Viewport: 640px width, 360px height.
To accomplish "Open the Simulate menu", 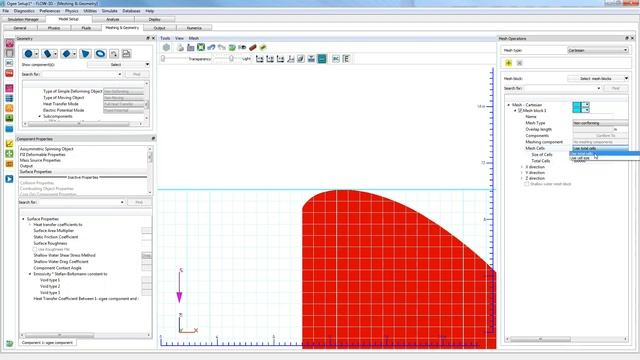I will (x=109, y=11).
